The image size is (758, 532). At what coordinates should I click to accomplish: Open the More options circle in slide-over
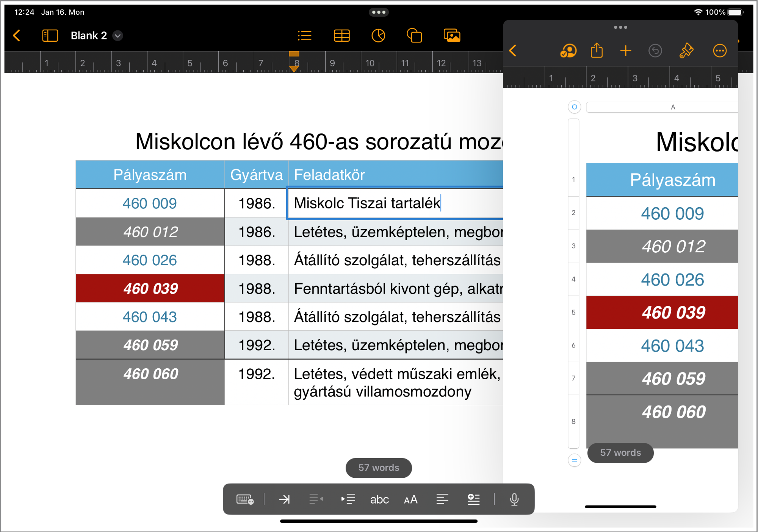click(x=719, y=51)
